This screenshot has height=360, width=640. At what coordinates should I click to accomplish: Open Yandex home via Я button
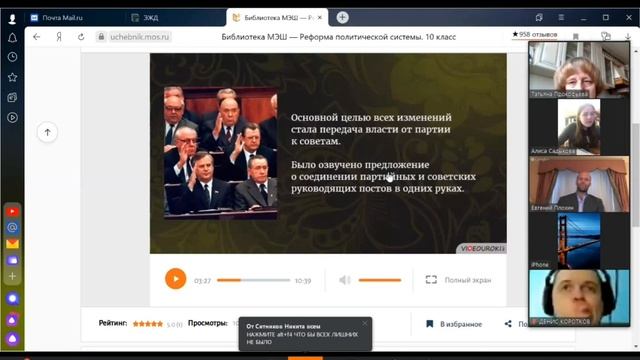tap(59, 37)
